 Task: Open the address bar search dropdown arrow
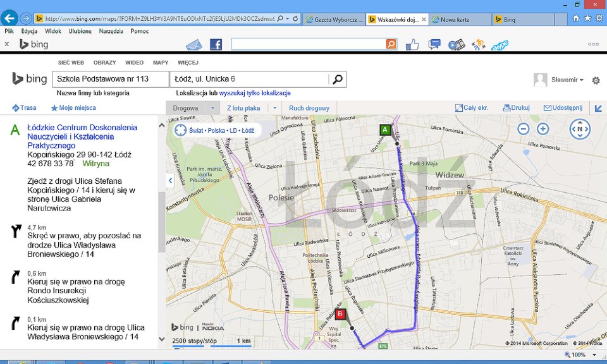coord(287,18)
